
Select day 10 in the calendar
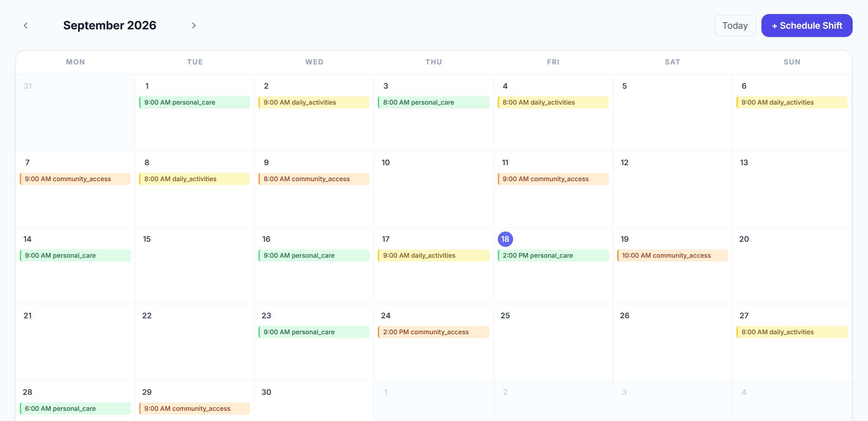tap(385, 162)
